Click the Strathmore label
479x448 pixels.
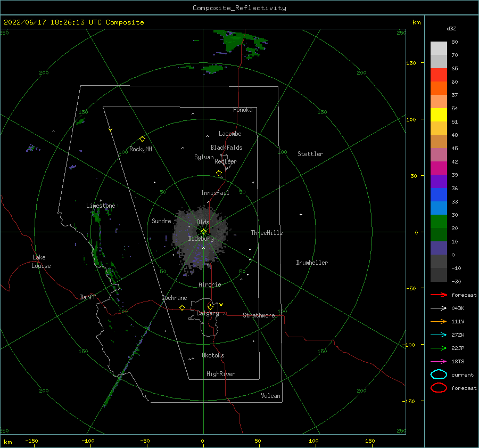click(x=259, y=315)
